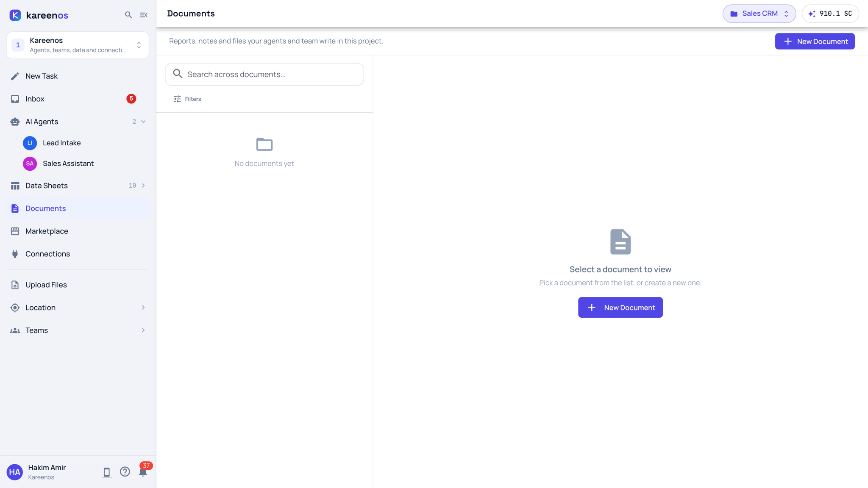Open the notifications bell icon

pyautogui.click(x=143, y=473)
